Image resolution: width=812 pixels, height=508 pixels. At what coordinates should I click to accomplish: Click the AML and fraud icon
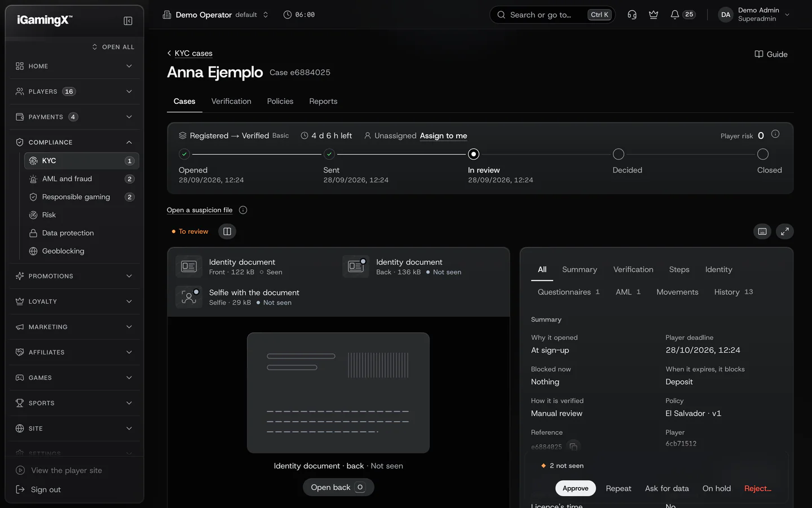(33, 179)
